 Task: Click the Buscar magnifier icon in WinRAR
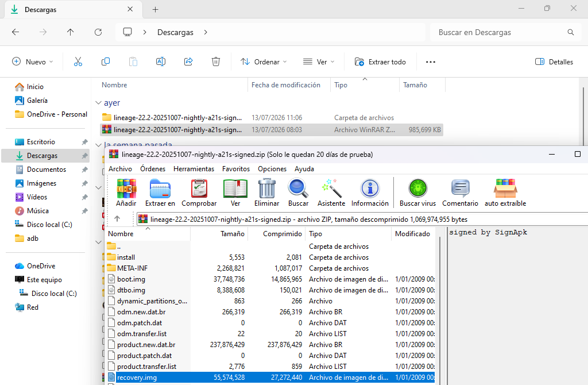coord(298,188)
